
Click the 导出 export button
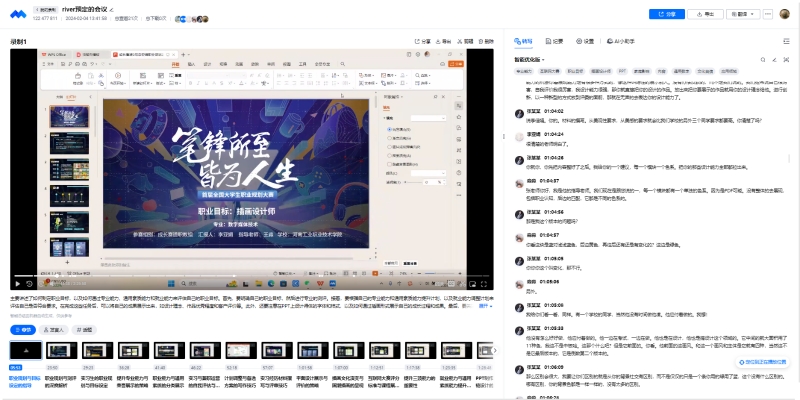[706, 14]
